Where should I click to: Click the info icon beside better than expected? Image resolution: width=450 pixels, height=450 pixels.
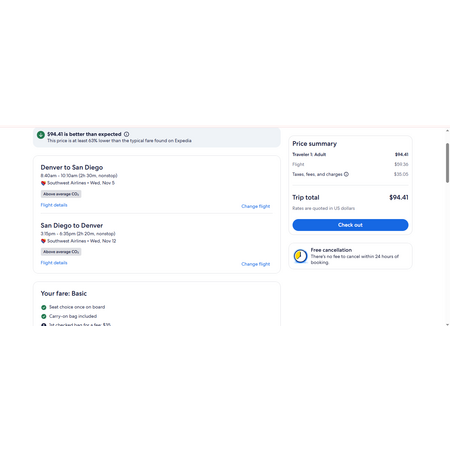(x=126, y=134)
